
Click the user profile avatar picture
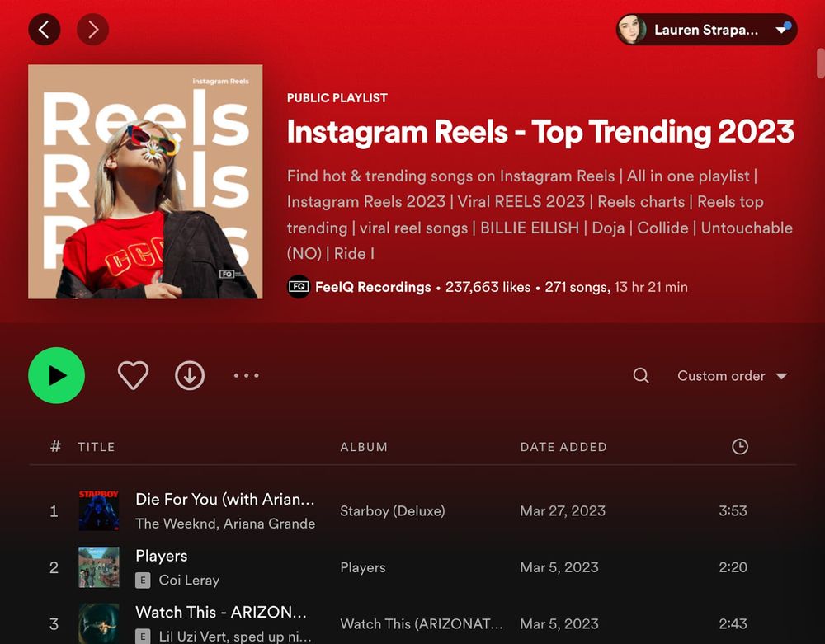[632, 30]
